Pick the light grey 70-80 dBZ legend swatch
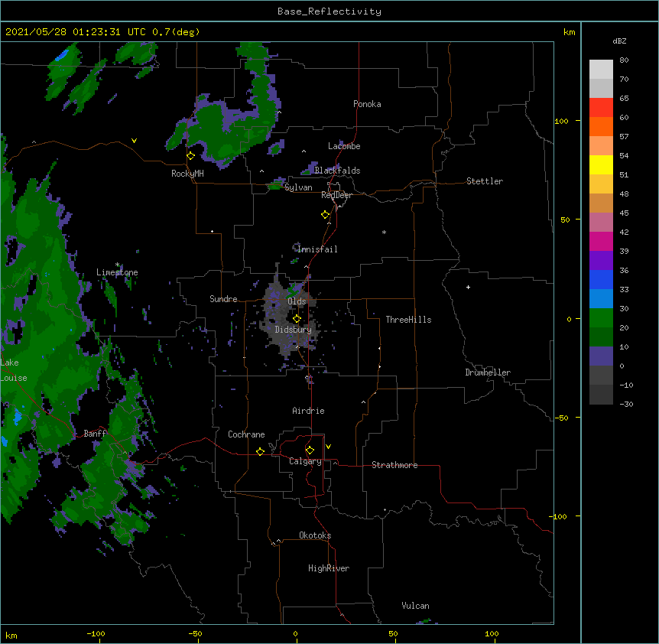The height and width of the screenshot is (644, 659). 601,69
